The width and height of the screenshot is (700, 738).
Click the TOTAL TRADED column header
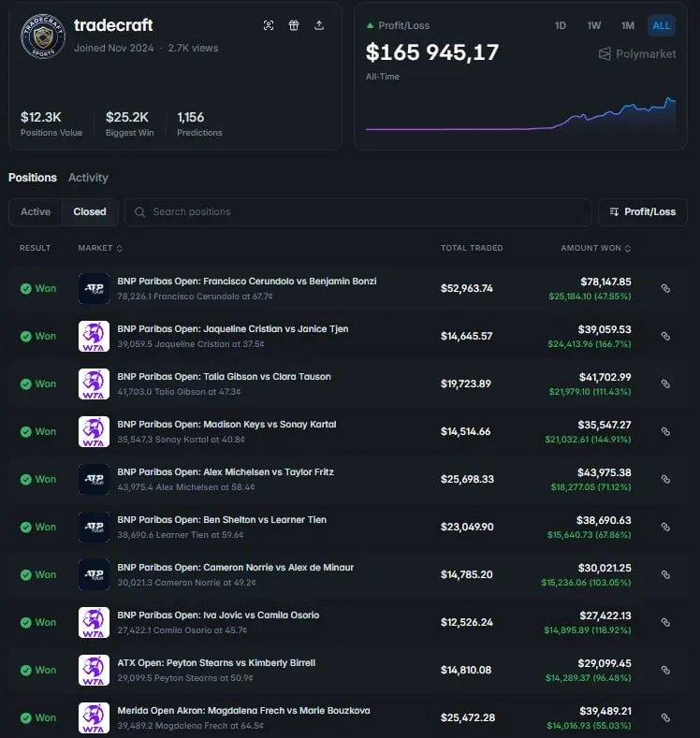[472, 248]
